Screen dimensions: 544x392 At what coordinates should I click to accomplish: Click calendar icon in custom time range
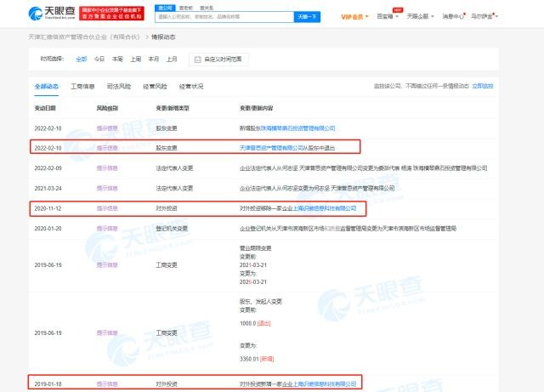pyautogui.click(x=198, y=60)
